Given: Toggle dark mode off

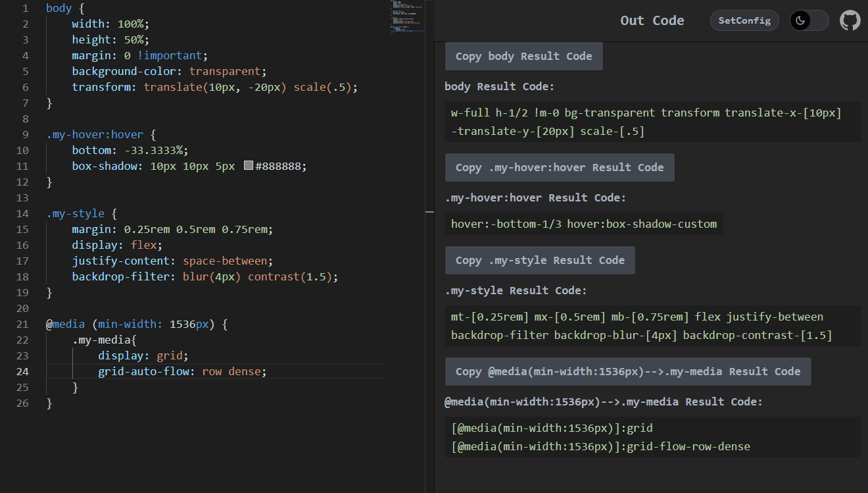Looking at the screenshot, I should tap(809, 20).
